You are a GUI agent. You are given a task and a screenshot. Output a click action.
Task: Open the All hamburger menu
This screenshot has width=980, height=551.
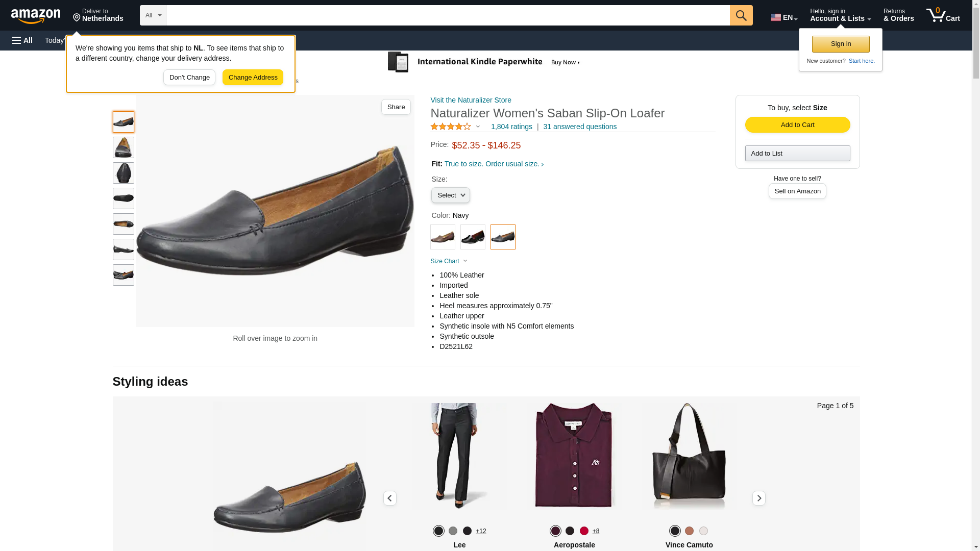pos(22,40)
